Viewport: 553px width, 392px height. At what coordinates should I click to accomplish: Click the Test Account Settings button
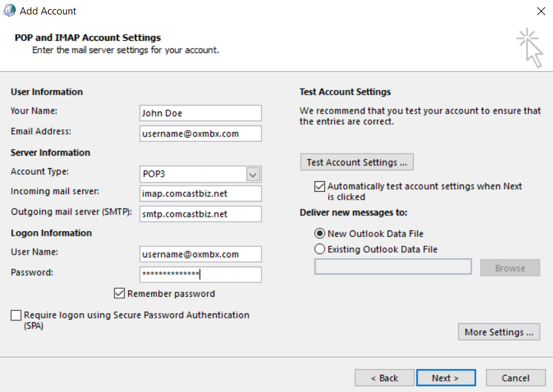(x=357, y=162)
